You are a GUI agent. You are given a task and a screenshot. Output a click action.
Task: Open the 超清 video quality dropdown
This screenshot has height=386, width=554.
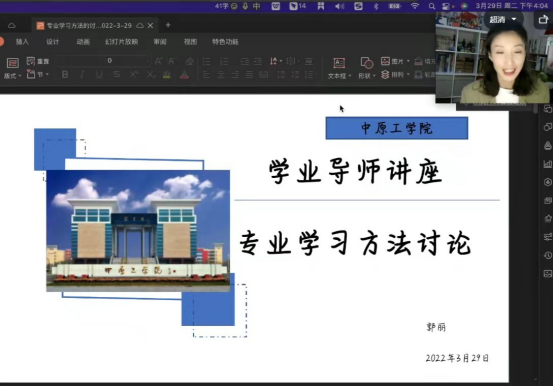(502, 19)
